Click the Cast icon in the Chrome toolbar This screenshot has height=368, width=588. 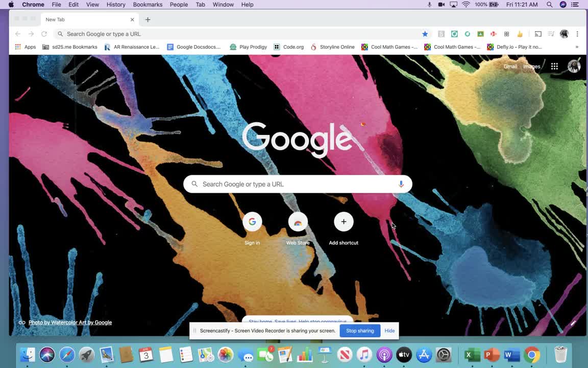pos(538,34)
